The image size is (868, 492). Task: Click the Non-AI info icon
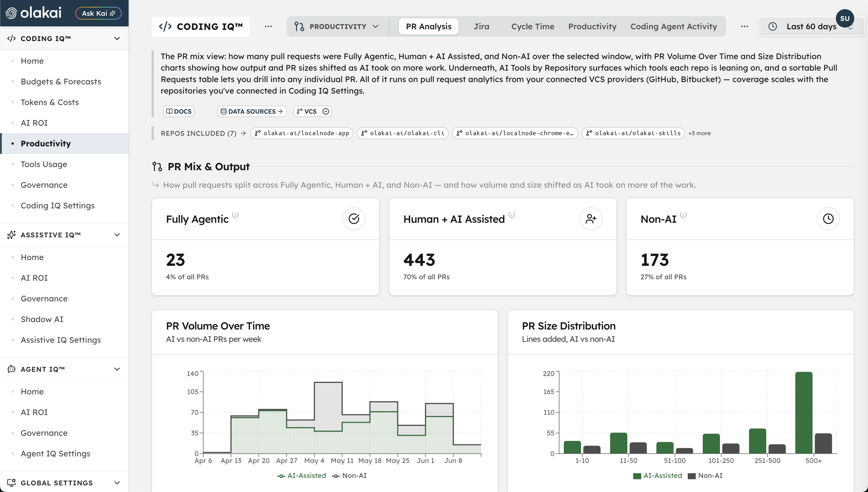tap(683, 215)
